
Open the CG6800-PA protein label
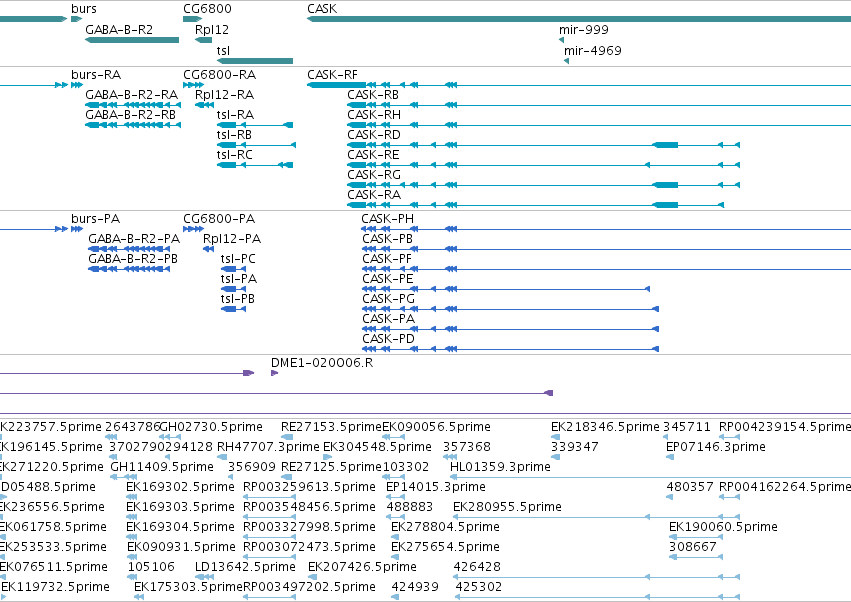pyautogui.click(x=219, y=219)
